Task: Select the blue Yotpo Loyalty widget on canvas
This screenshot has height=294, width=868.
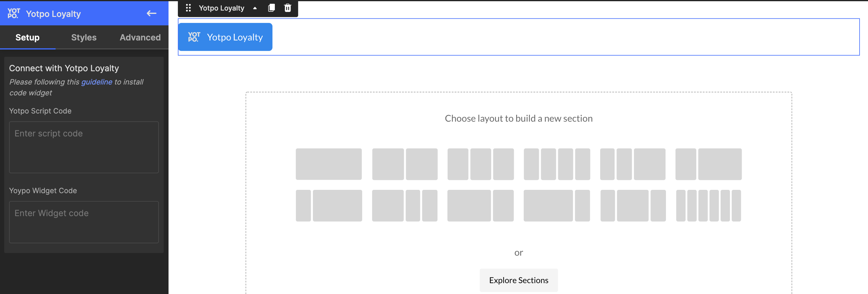Action: [225, 37]
